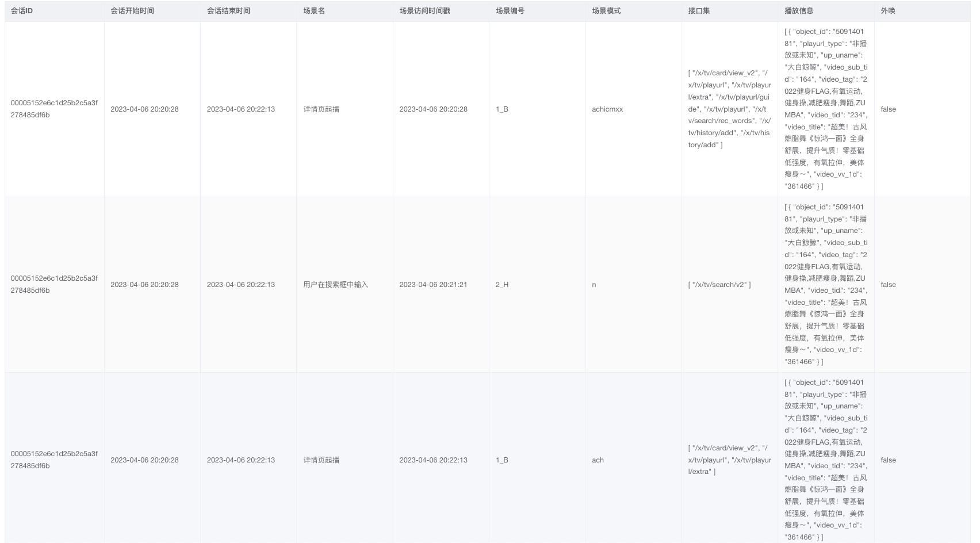Image resolution: width=980 pixels, height=543 pixels.
Task: Click the 用户在搜索框中输入 scene name cell
Action: 335,285
